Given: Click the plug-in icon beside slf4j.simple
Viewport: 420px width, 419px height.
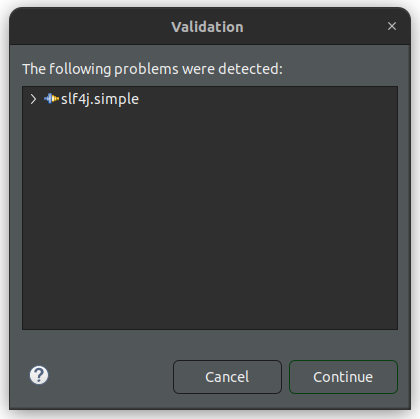Looking at the screenshot, I should (x=51, y=99).
